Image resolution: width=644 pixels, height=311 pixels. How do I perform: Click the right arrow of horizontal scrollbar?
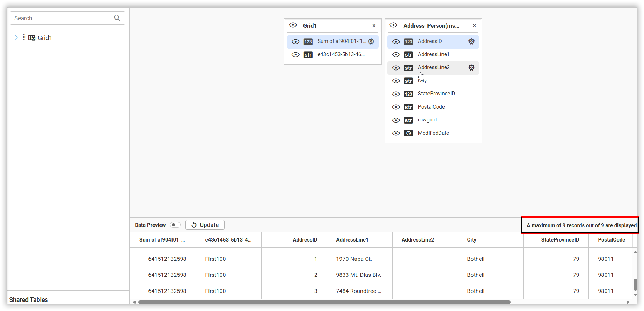[628, 302]
